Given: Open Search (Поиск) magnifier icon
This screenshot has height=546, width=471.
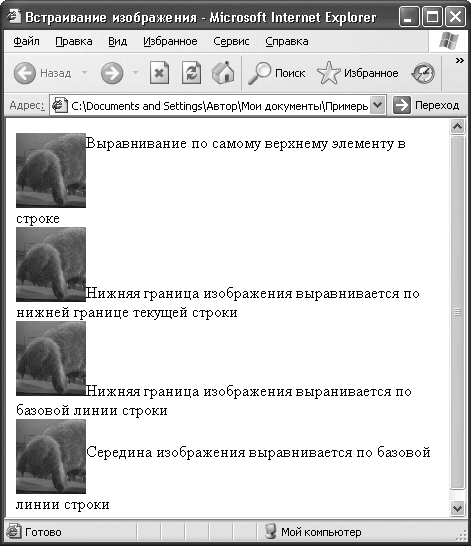Looking at the screenshot, I should (259, 73).
